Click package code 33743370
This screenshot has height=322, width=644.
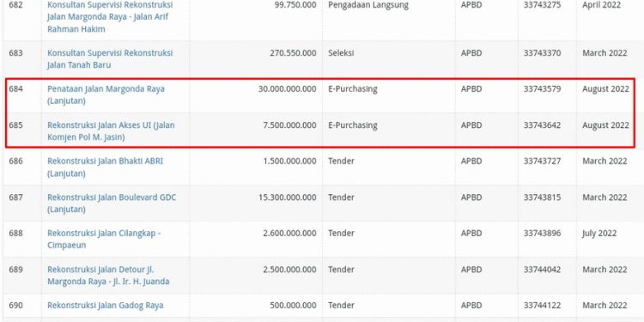[542, 53]
